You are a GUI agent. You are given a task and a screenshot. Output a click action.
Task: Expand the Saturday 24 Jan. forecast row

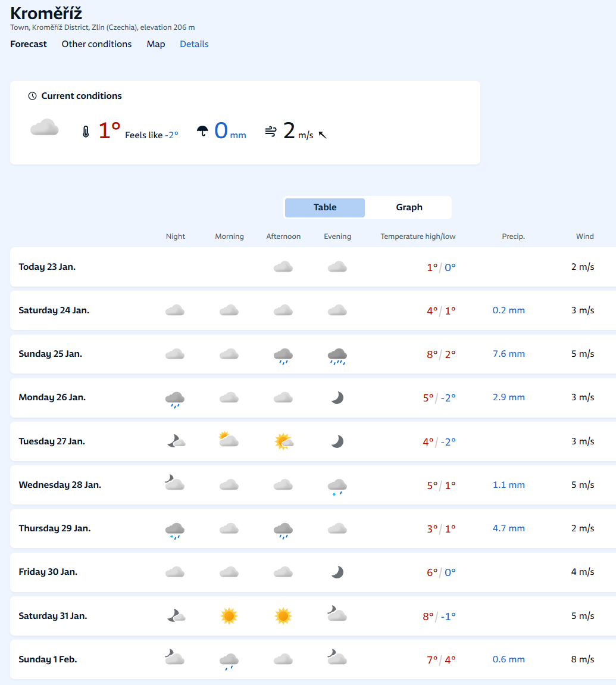(x=54, y=310)
